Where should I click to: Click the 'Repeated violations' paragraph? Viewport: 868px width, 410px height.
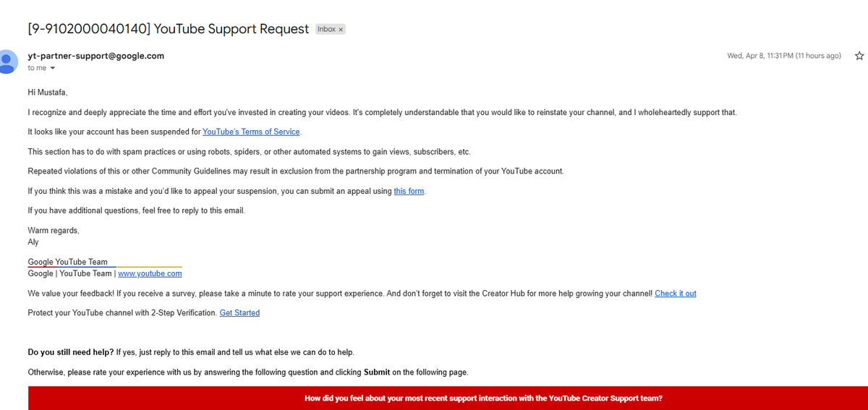tap(295, 171)
